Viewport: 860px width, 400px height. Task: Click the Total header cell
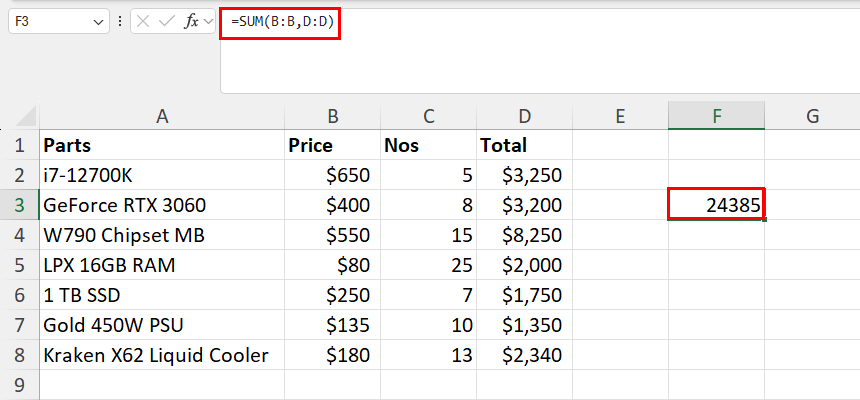pos(524,145)
